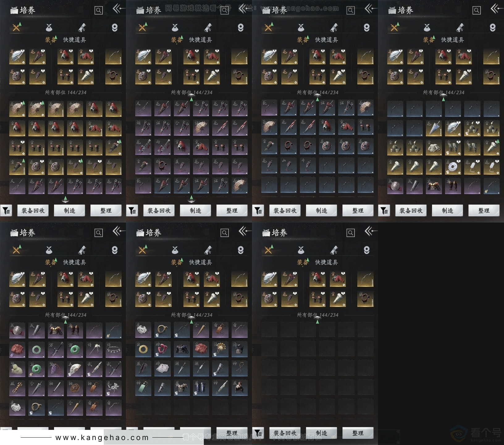Click 装备回收 button in the third panel
Screen dimensions: 504x445
285,210
